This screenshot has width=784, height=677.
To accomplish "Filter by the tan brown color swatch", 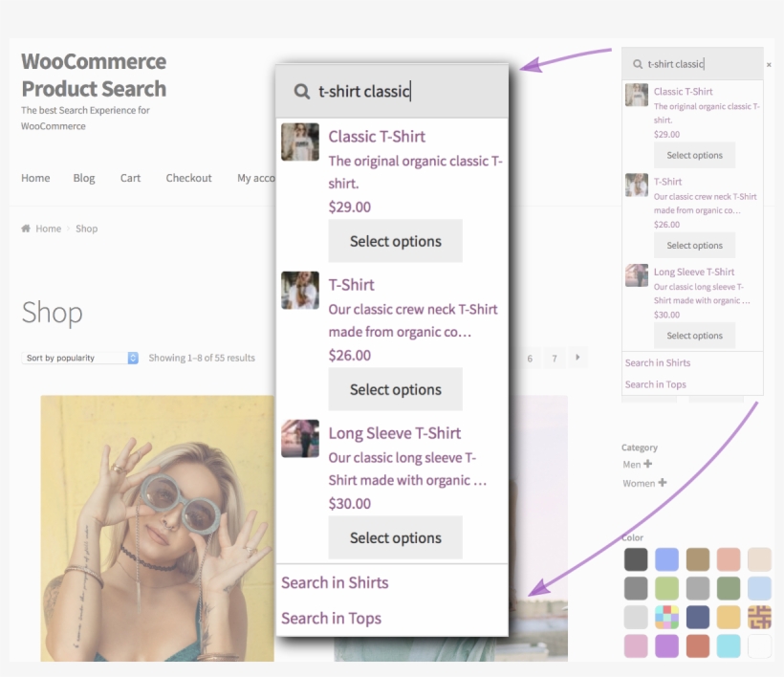I will [698, 559].
